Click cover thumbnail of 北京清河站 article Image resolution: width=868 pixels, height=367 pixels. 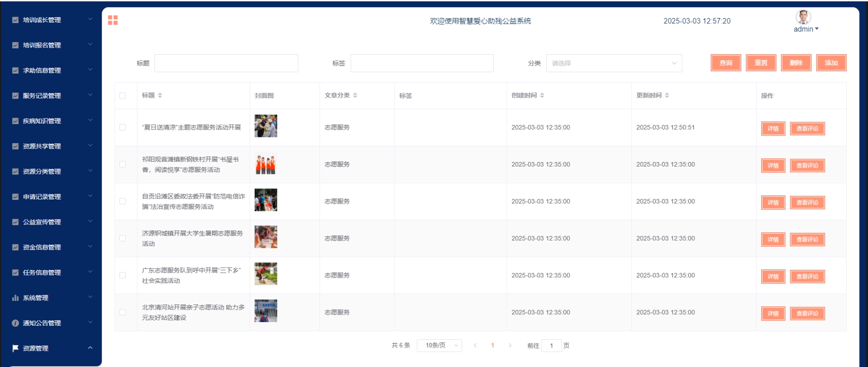pyautogui.click(x=266, y=311)
